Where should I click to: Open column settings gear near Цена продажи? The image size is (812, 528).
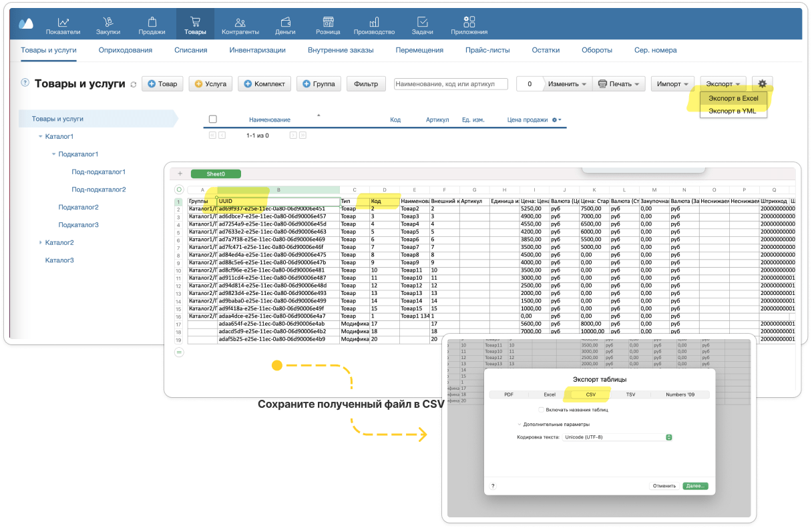[x=556, y=120]
